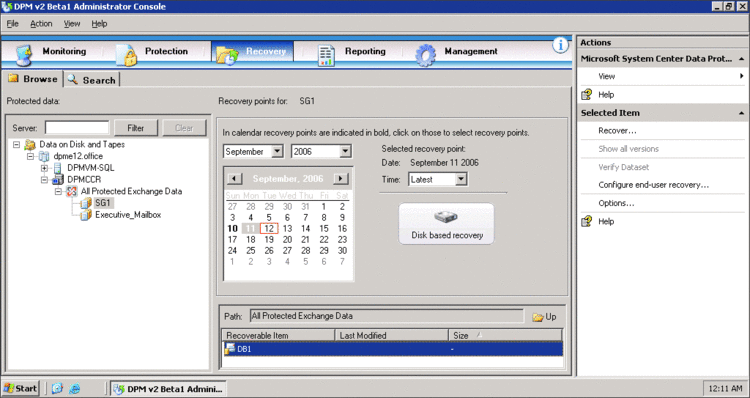
Task: Collapse the Microsoft System Center Data Protection group
Action: 741,59
